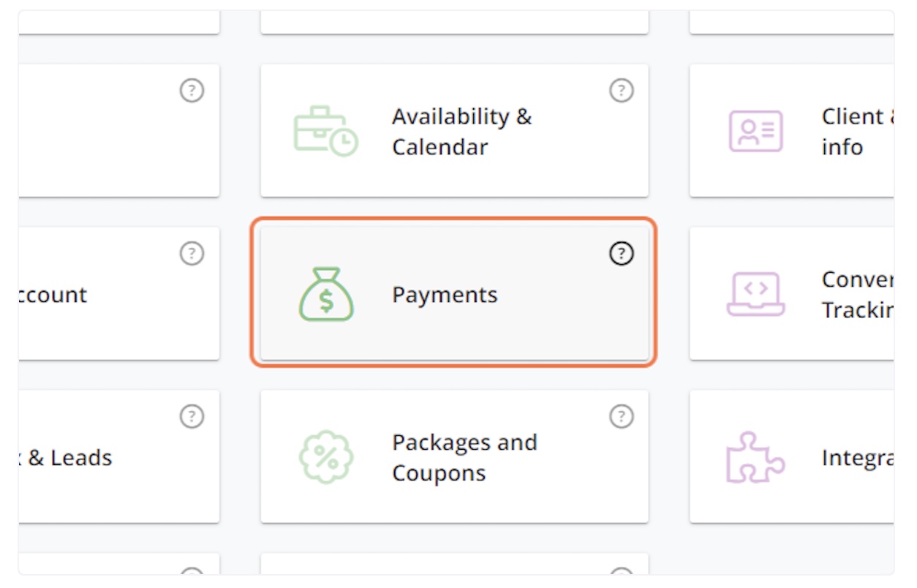Open the Integrations text label

tap(857, 459)
